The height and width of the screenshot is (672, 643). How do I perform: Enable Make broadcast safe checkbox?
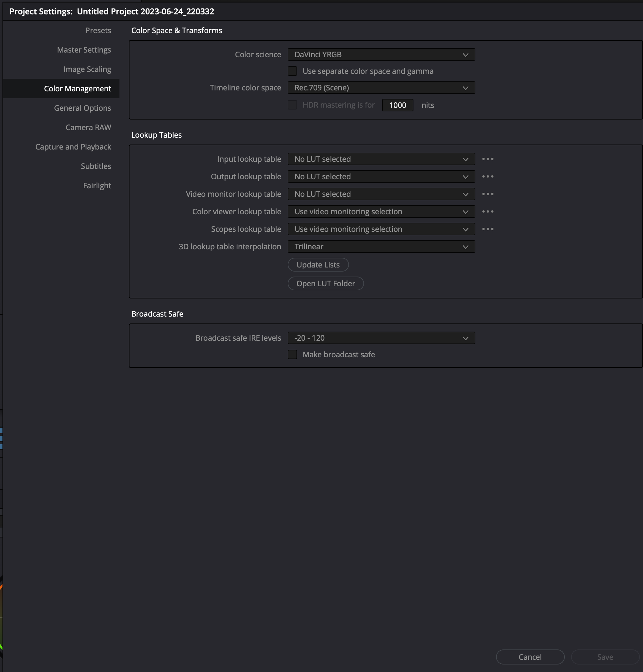[293, 354]
